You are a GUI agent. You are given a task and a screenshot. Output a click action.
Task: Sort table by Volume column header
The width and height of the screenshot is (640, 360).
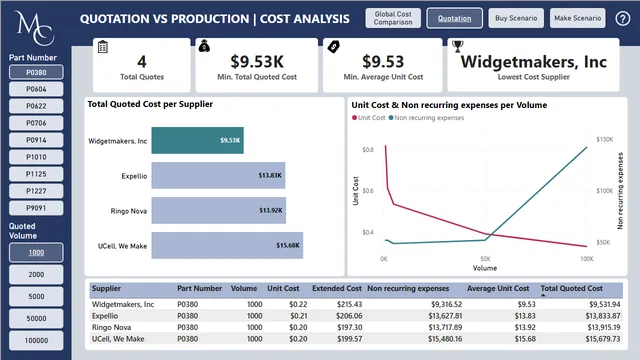click(244, 289)
